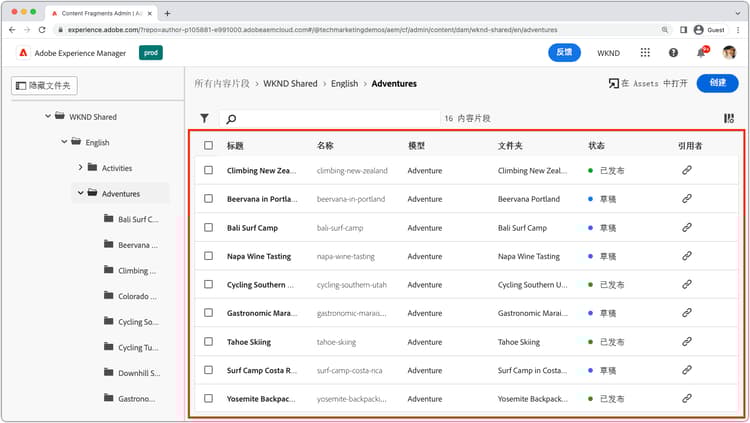Check the Surf Camp Costa Rica row
Viewport: 750px width, 423px height.
(x=209, y=370)
